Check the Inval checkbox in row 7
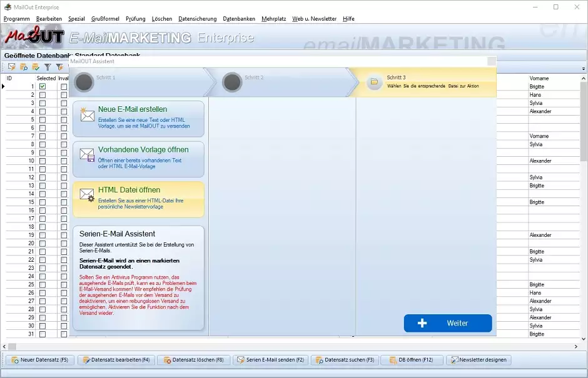588x378 pixels. [x=64, y=136]
